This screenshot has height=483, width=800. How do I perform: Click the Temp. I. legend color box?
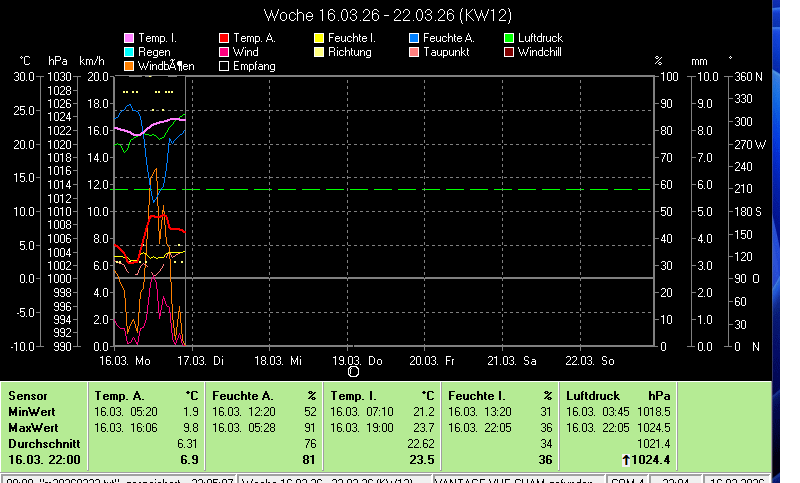click(129, 38)
